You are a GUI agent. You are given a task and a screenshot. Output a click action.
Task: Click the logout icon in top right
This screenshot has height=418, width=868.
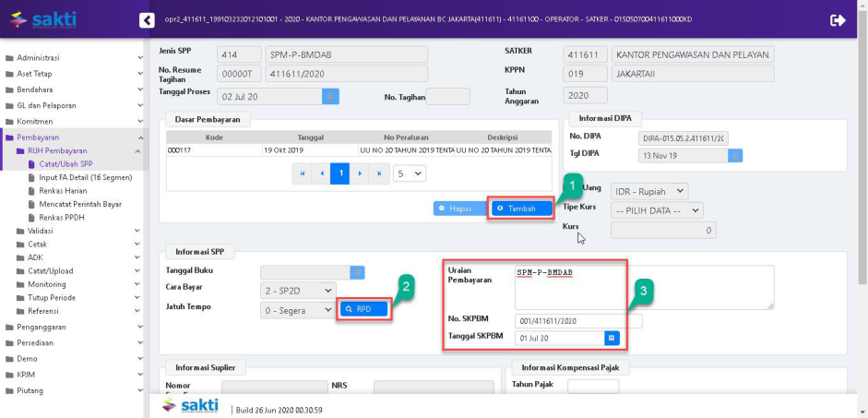click(x=838, y=19)
